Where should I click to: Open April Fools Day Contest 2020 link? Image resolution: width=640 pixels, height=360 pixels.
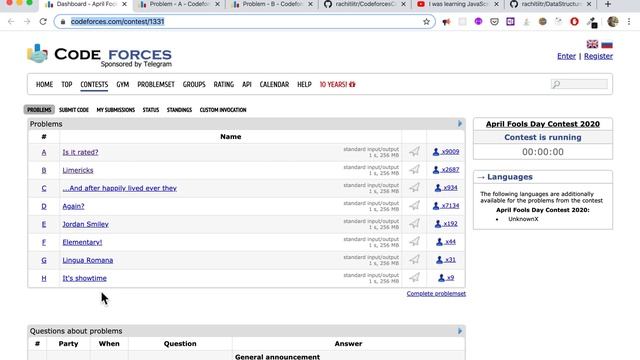pyautogui.click(x=543, y=124)
